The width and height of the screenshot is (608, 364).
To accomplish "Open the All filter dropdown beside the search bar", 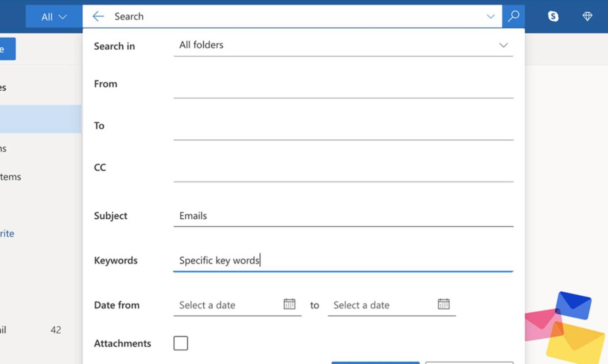I will [x=53, y=16].
